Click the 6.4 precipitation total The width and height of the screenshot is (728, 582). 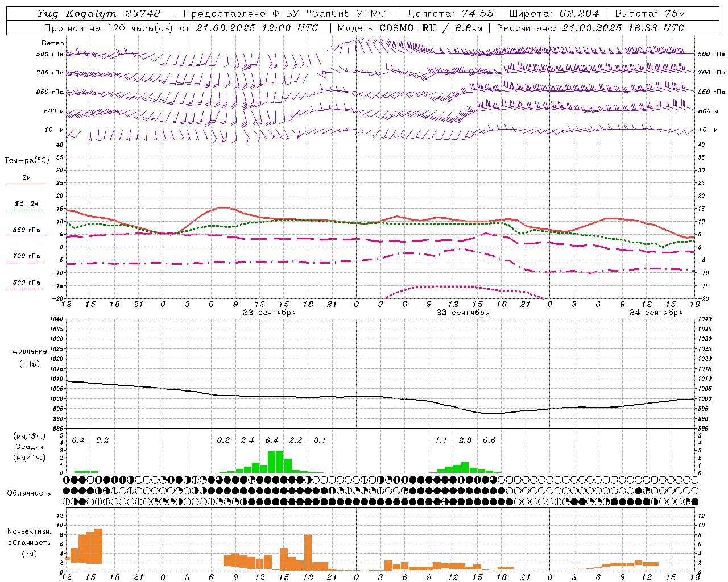tap(272, 440)
